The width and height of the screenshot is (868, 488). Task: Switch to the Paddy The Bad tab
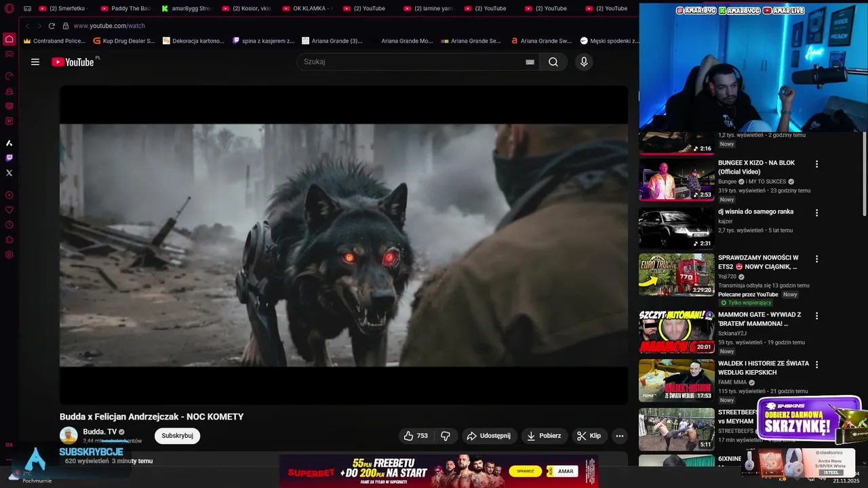tap(125, 9)
